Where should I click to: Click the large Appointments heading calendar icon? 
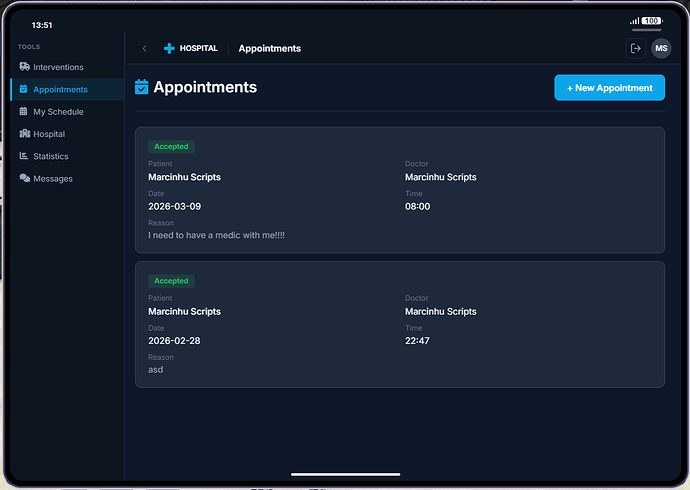point(142,87)
